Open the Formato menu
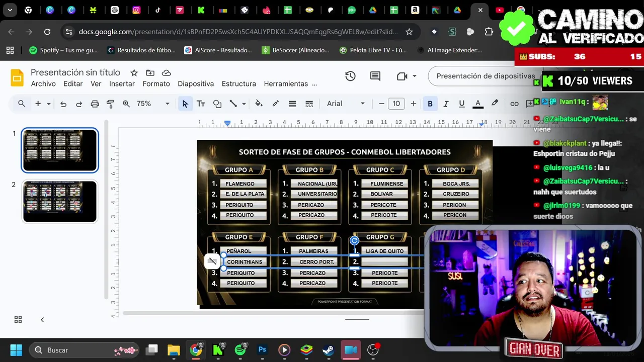The width and height of the screenshot is (644, 362). (x=156, y=84)
